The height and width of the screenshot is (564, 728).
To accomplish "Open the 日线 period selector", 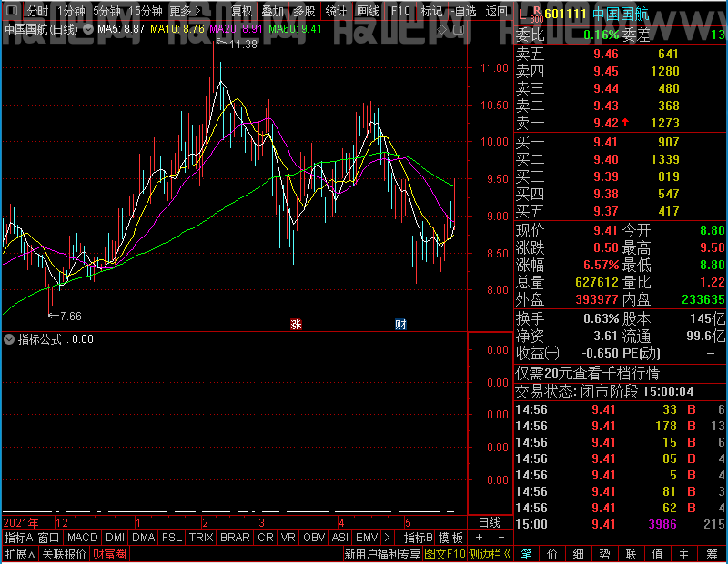I will click(x=490, y=522).
